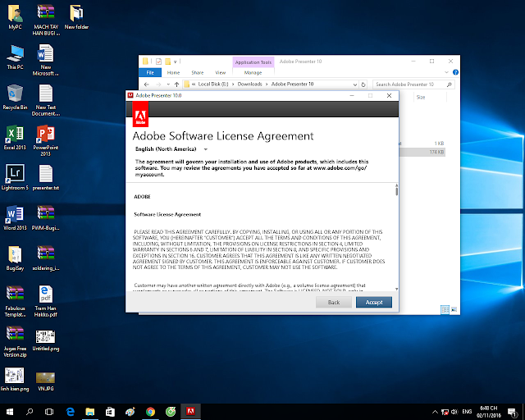This screenshot has height=420, width=525.
Task: Select the MyPC desktop icon
Action: click(15, 16)
